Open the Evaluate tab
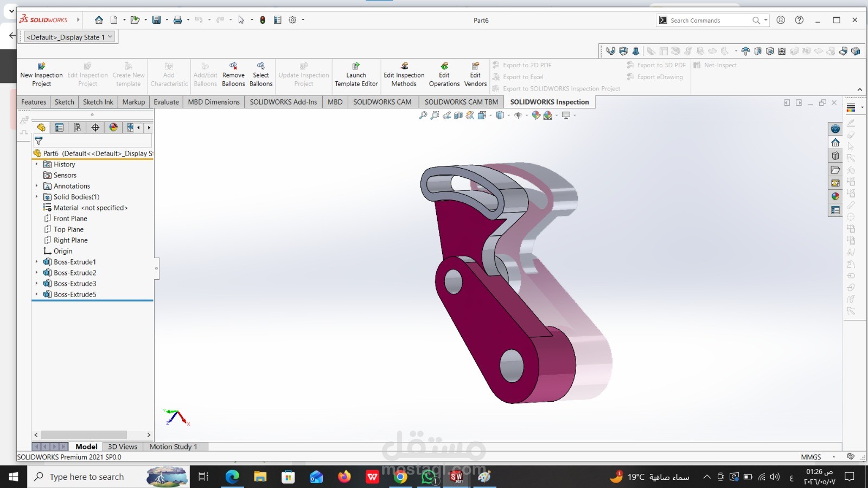Viewport: 868px width, 488px height. pyautogui.click(x=166, y=102)
